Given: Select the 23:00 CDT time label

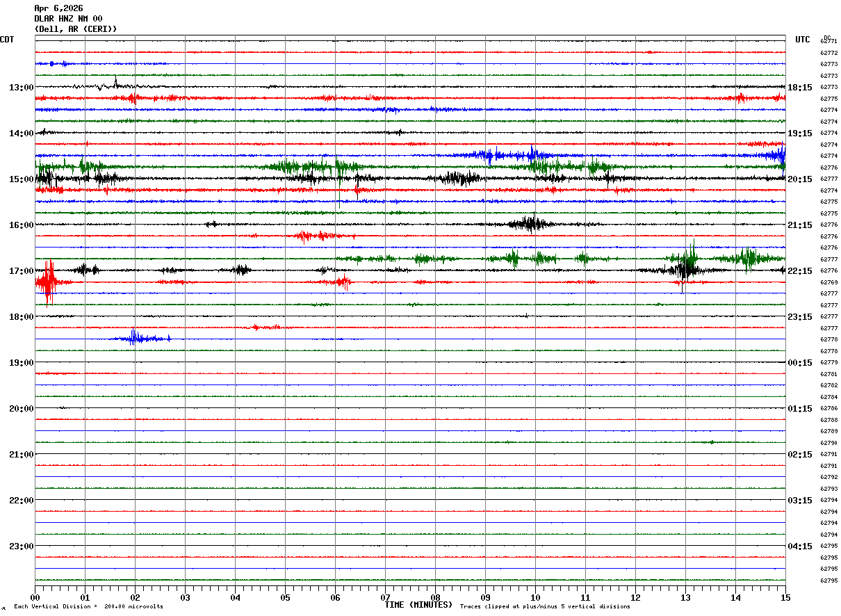Looking at the screenshot, I should 22,546.
